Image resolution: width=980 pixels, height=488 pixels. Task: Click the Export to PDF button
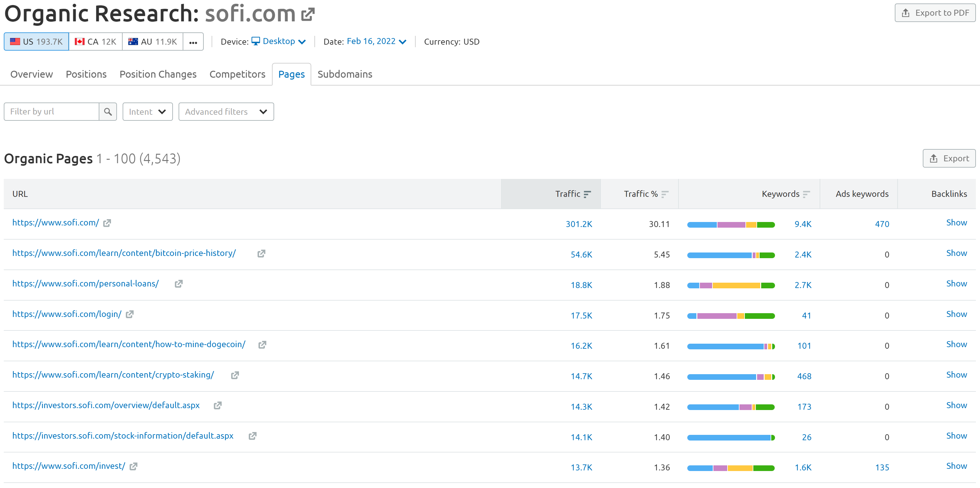click(x=935, y=13)
